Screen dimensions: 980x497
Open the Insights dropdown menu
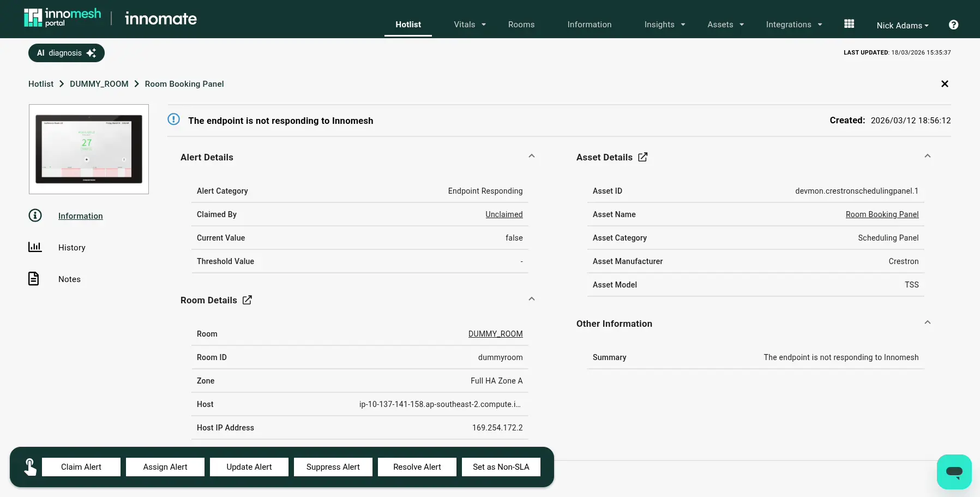665,25
